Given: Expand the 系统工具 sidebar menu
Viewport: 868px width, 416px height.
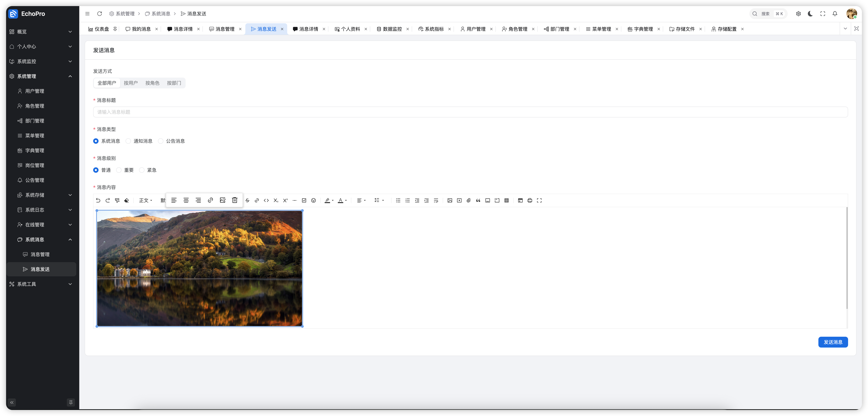Looking at the screenshot, I should click(x=40, y=284).
